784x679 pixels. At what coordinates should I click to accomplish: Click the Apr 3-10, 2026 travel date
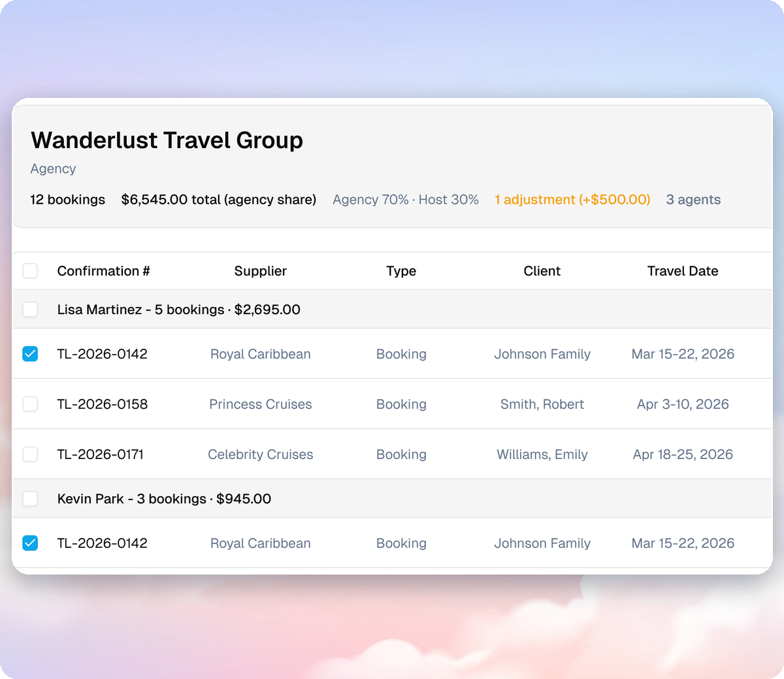pyautogui.click(x=683, y=404)
